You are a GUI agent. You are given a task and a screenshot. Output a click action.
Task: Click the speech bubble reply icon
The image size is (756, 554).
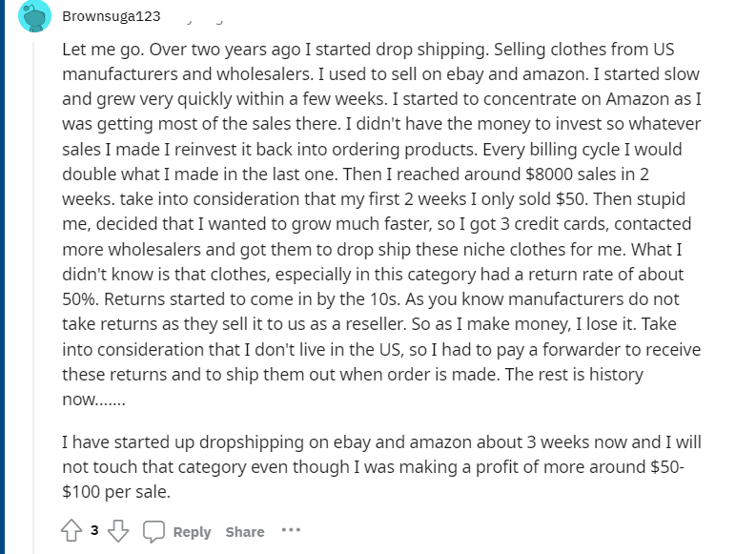coord(153,531)
